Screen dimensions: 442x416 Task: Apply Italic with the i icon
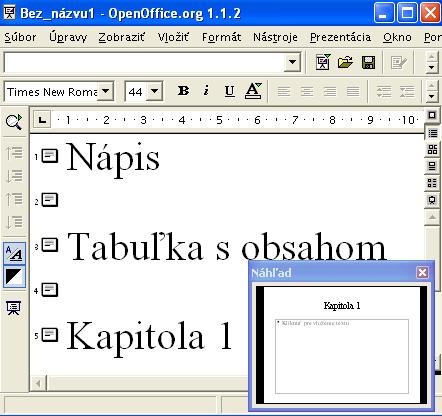(x=206, y=91)
